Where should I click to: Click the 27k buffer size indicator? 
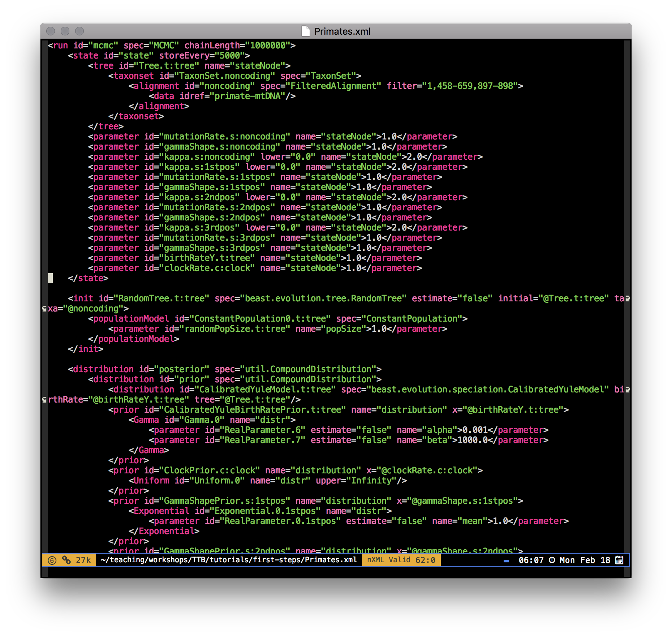click(x=83, y=560)
